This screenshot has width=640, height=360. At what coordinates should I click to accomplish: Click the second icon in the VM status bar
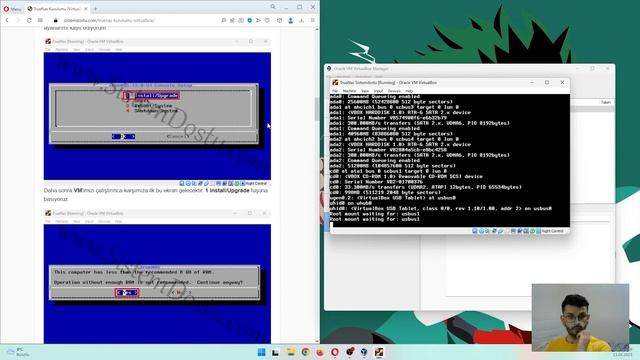[481, 231]
